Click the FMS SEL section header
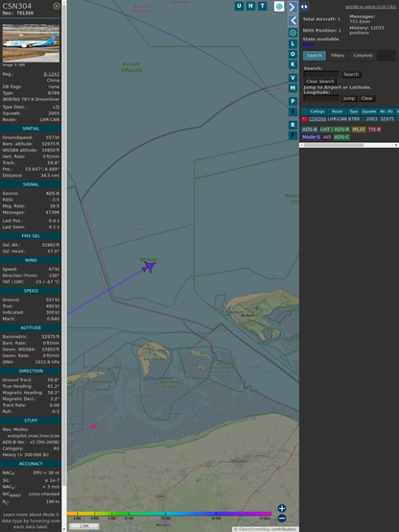This screenshot has width=399, height=532. tap(31, 236)
